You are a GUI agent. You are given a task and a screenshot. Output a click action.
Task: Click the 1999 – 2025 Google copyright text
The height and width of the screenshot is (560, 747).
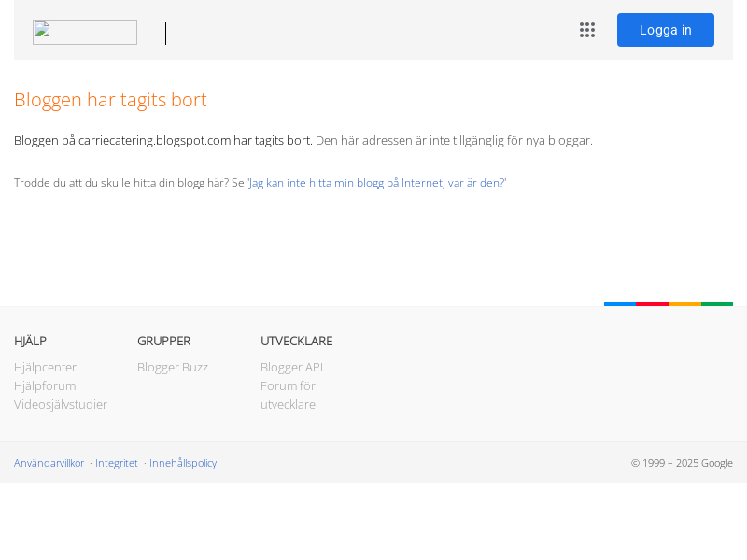click(x=682, y=463)
